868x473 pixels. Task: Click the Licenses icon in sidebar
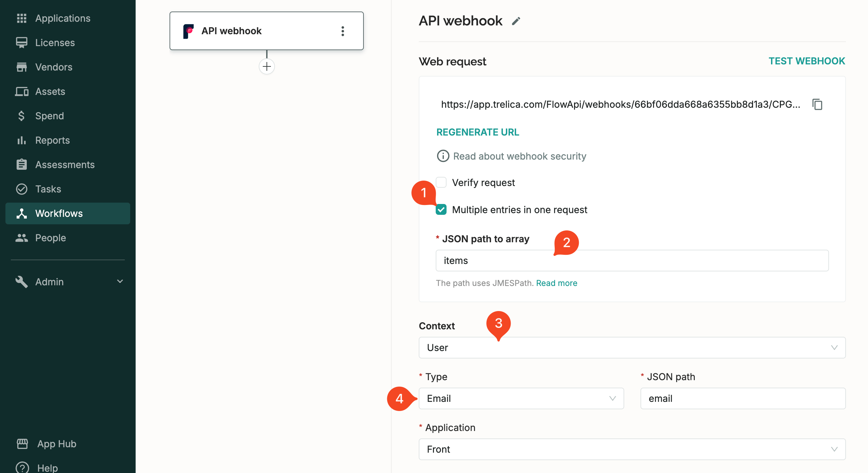[x=22, y=43]
